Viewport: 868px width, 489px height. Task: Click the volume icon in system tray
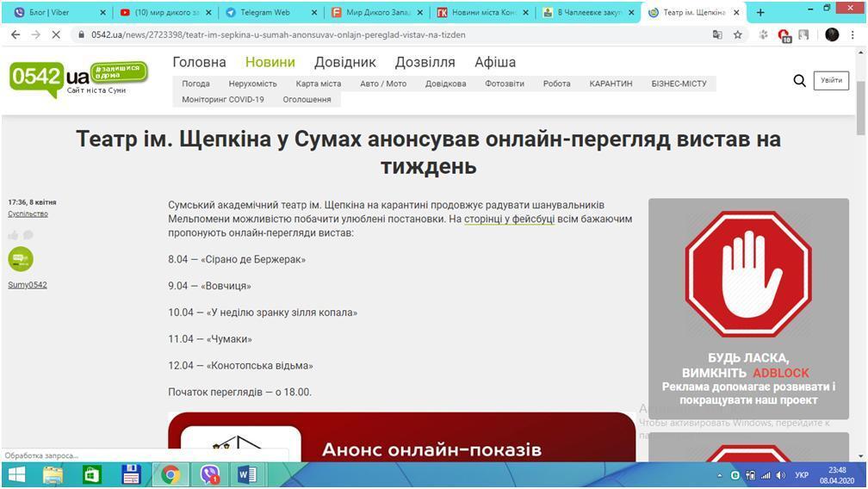pos(781,475)
